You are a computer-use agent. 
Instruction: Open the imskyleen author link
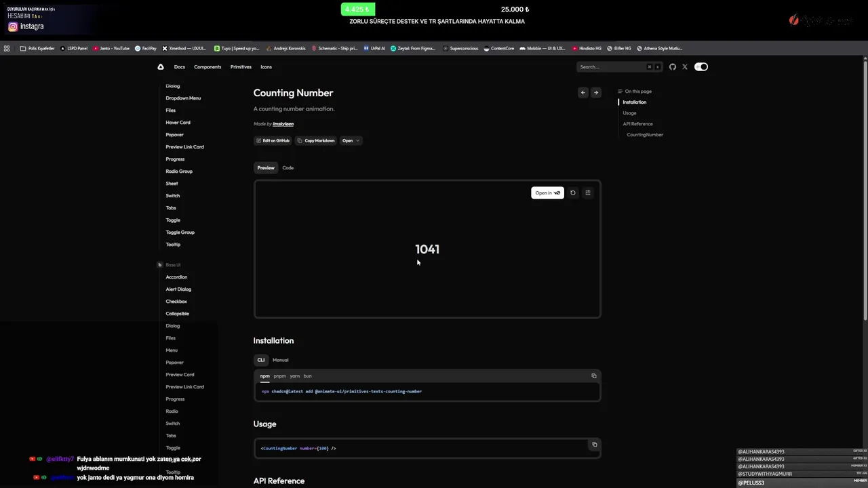(283, 124)
